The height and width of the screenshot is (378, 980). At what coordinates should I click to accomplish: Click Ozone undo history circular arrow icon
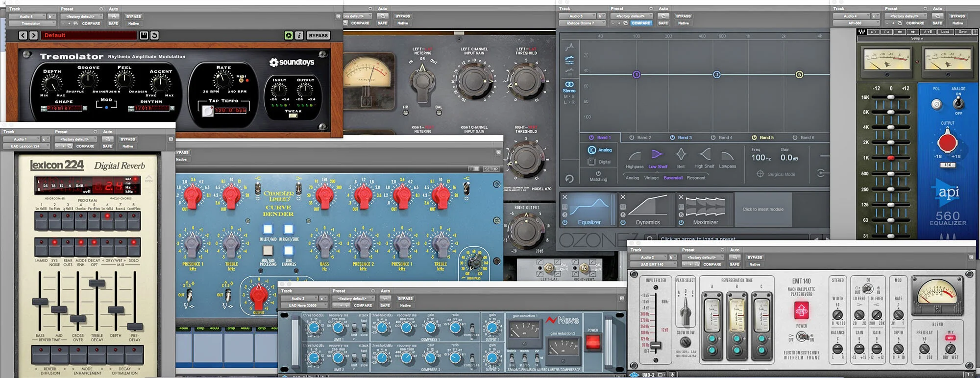coord(569,179)
